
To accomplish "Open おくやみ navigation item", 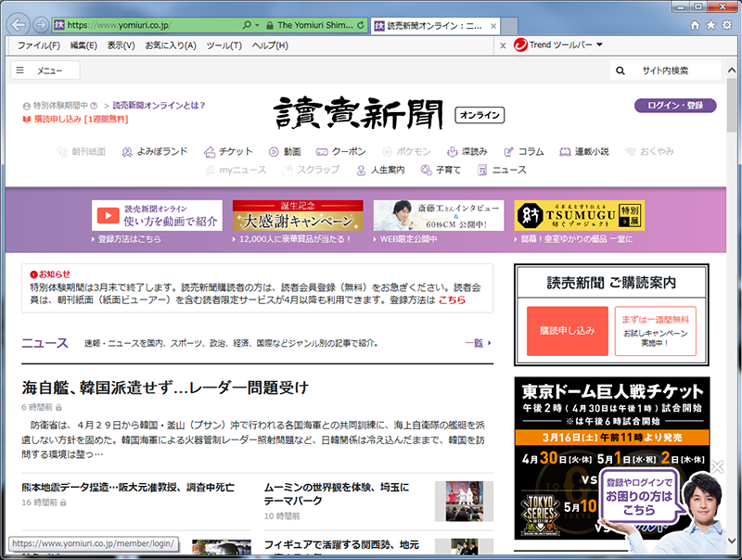I will [x=649, y=151].
